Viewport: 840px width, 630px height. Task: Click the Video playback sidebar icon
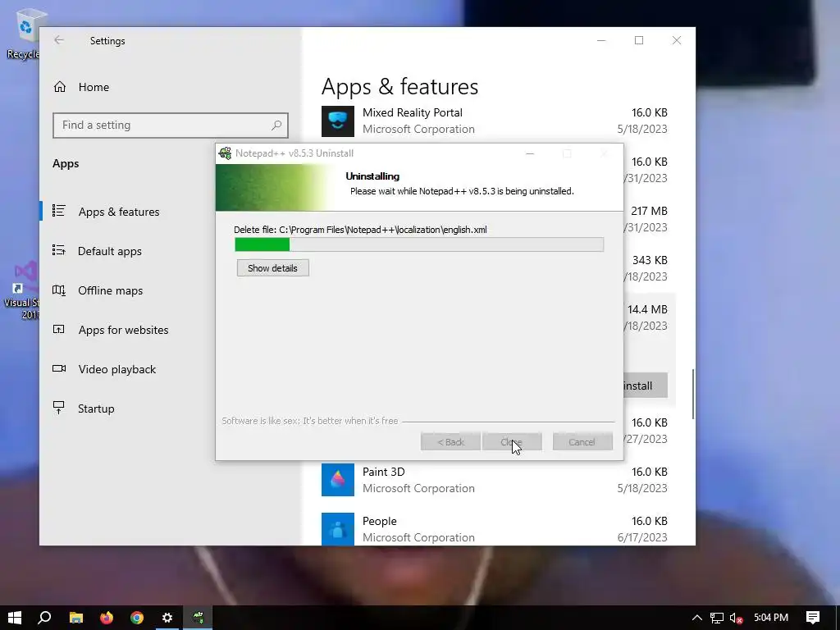click(x=59, y=368)
